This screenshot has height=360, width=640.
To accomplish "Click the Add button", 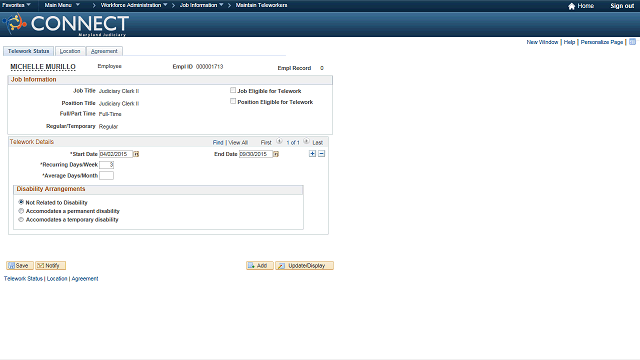I will point(260,266).
